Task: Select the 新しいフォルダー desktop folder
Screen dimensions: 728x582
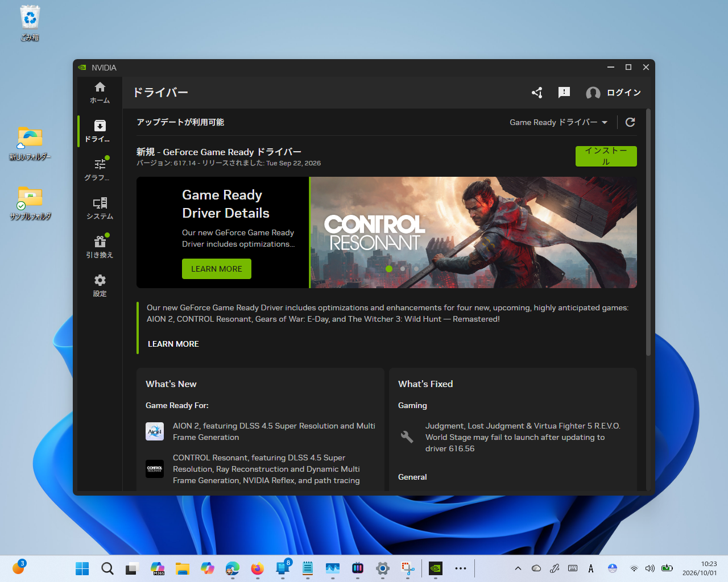Action: click(x=30, y=143)
